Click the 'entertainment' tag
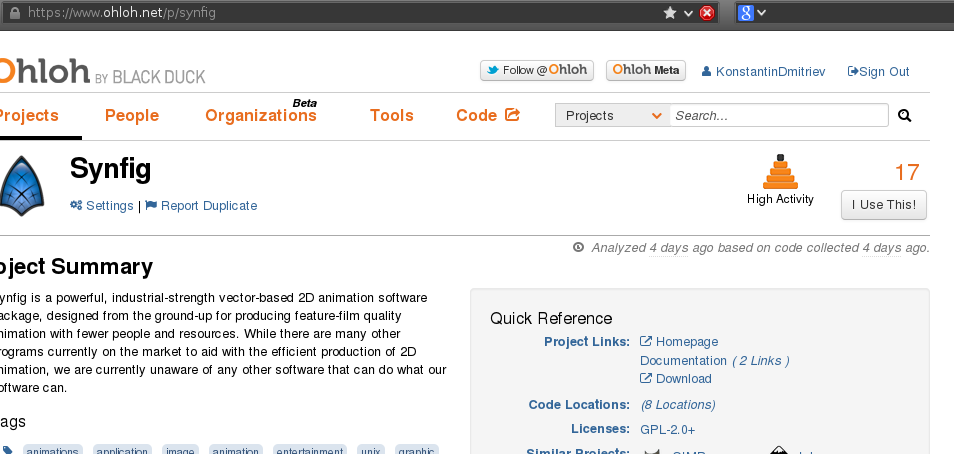Viewport: 954px width, 454px height. [310, 450]
